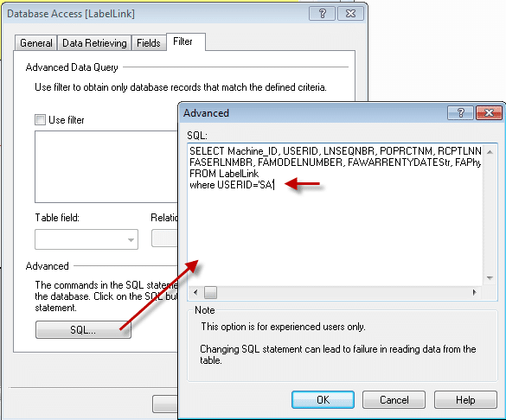This screenshot has height=420, width=506.
Task: Click inside the SQL statement text area
Action: click(x=335, y=214)
